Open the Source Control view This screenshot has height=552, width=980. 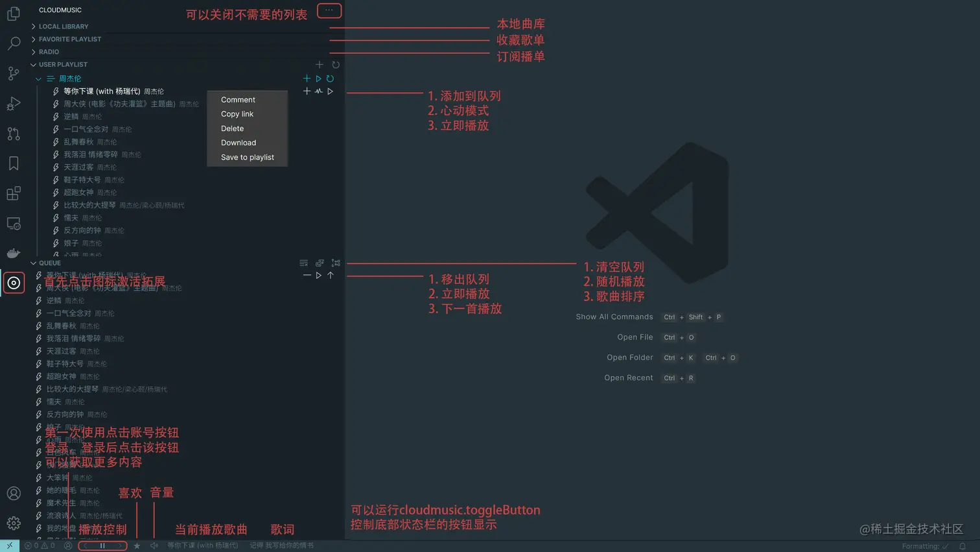coord(14,73)
